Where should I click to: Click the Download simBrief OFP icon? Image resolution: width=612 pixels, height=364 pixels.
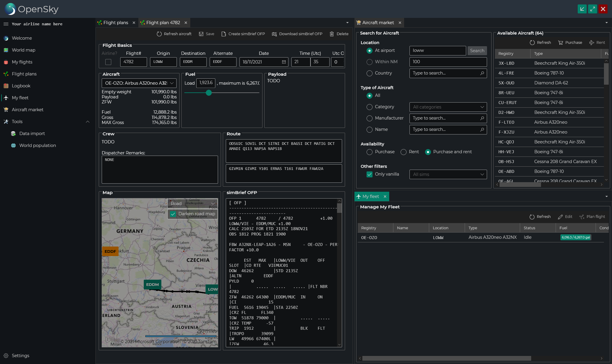click(274, 34)
